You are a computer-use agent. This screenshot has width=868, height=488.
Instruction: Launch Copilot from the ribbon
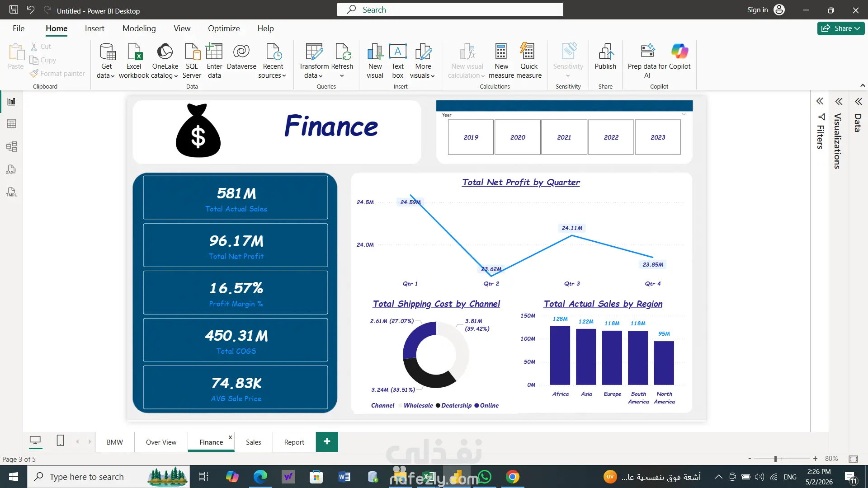[680, 57]
